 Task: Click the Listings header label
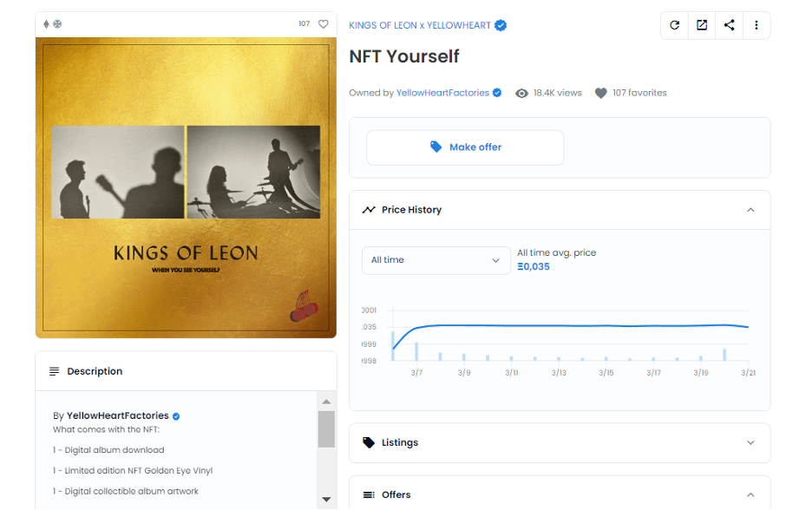[400, 442]
